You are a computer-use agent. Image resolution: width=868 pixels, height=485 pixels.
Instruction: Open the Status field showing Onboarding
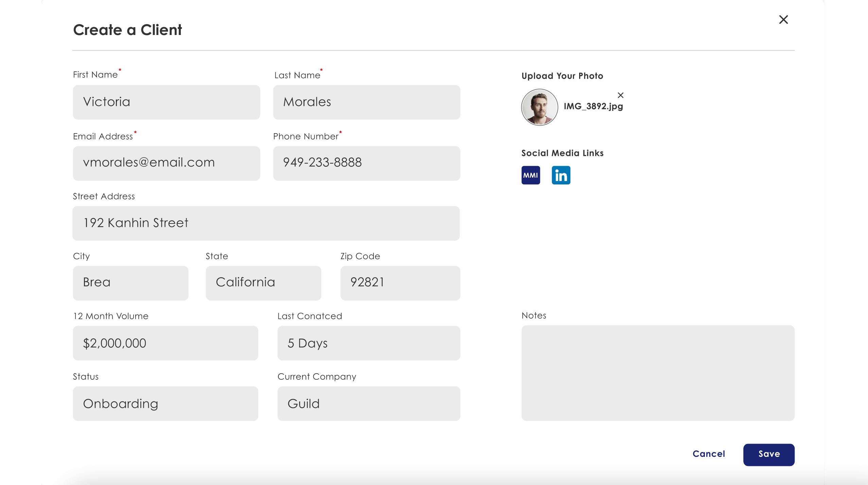point(166,403)
